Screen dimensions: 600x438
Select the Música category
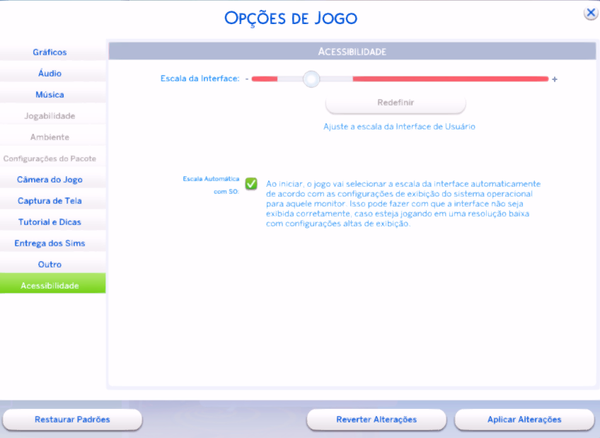50,95
